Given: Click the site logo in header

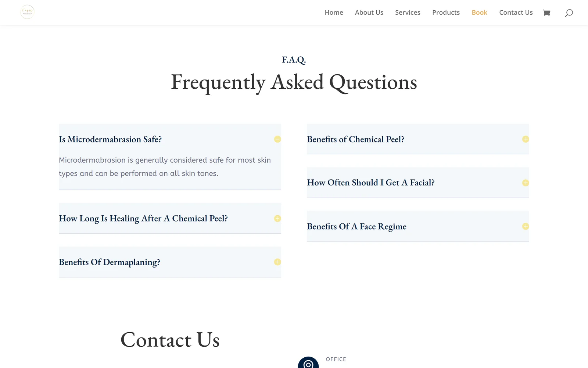Looking at the screenshot, I should (x=27, y=12).
